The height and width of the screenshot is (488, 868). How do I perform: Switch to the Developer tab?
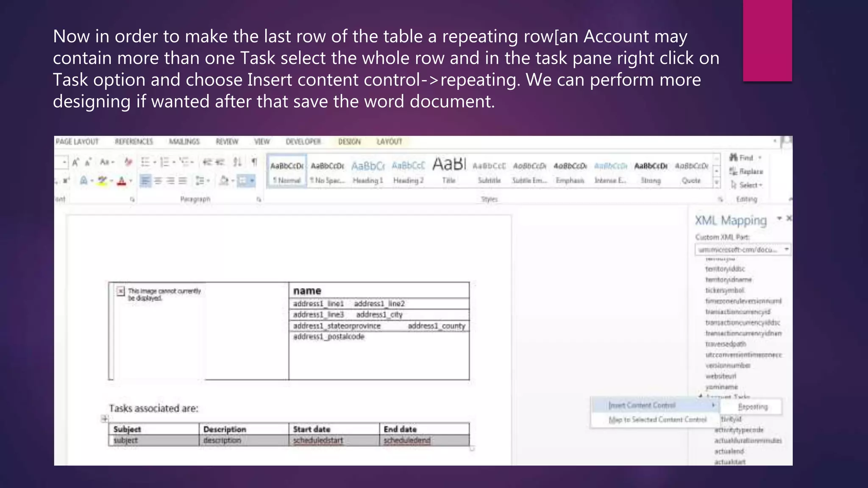click(303, 141)
